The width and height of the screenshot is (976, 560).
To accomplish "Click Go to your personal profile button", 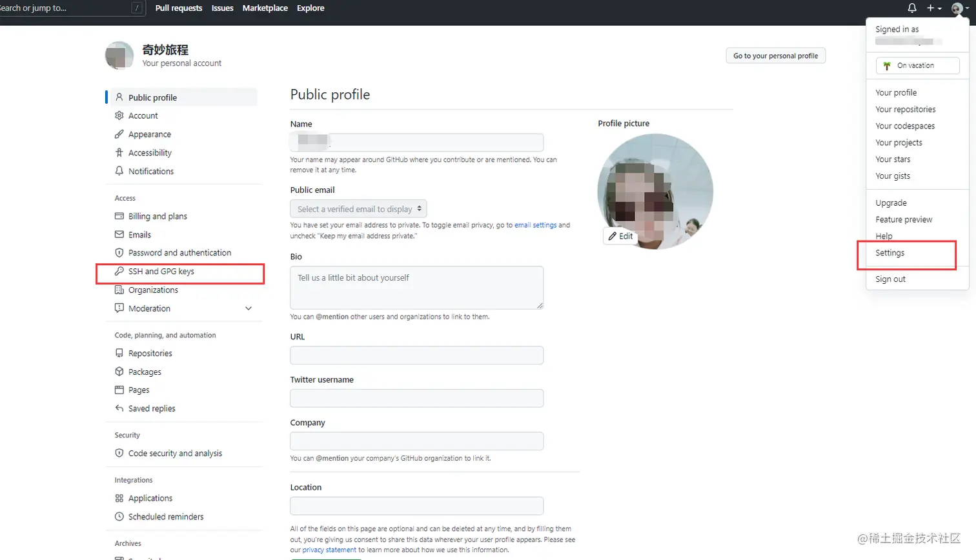I will pyautogui.click(x=775, y=56).
